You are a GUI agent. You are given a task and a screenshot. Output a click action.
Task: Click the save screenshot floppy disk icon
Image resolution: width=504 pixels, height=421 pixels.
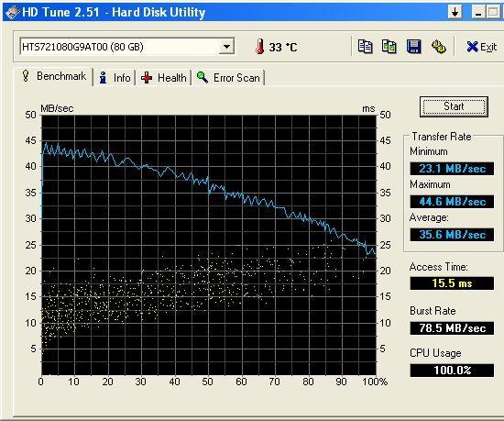pos(413,47)
